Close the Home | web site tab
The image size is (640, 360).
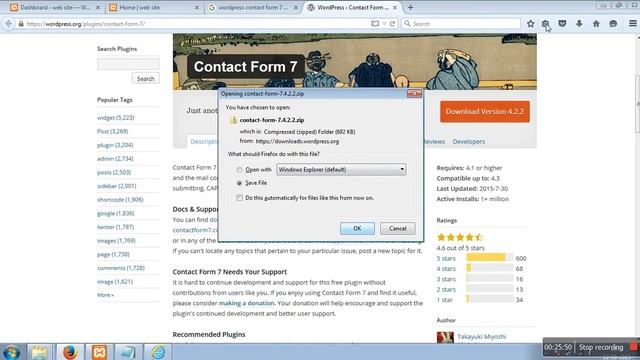click(197, 7)
